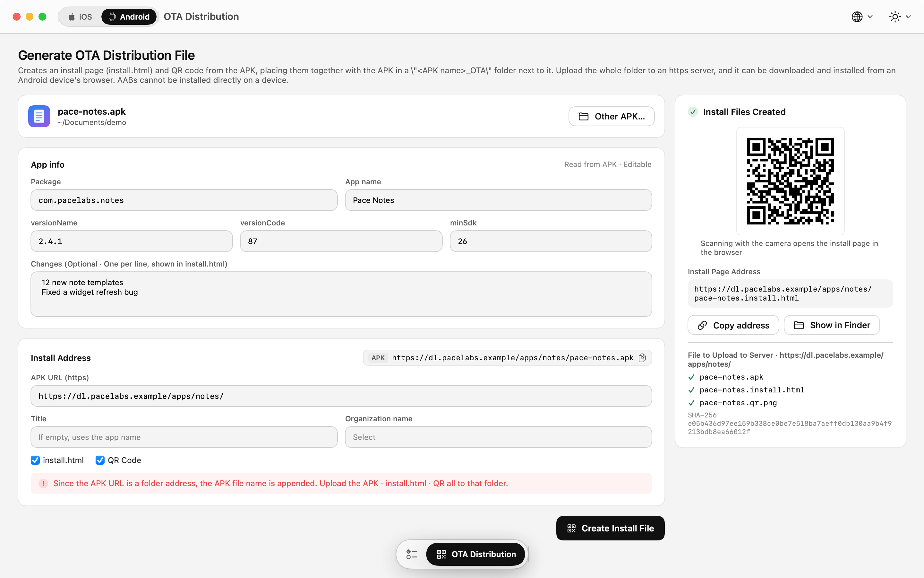Click the red warning exclamation icon
The image size is (924, 578).
click(x=43, y=484)
